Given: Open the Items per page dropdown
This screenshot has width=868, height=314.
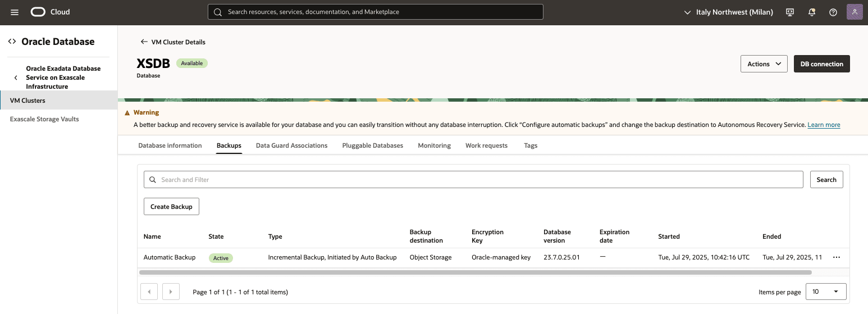Looking at the screenshot, I should click(826, 292).
